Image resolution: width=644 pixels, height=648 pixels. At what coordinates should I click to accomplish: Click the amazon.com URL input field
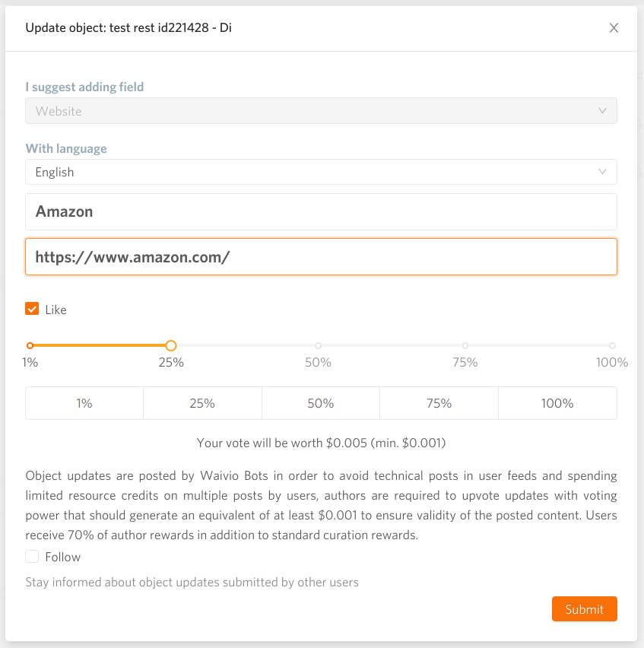(321, 256)
